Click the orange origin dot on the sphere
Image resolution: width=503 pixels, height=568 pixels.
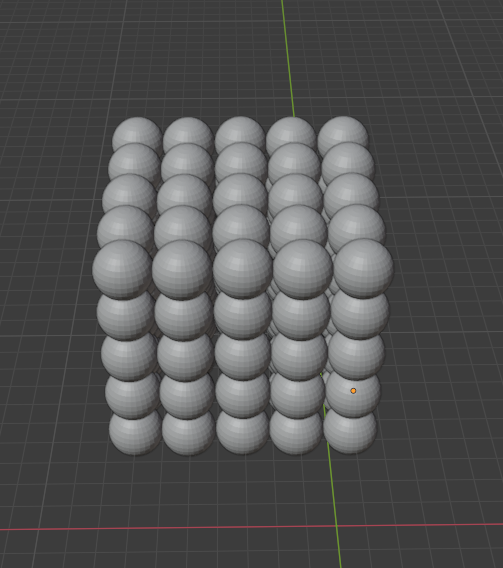click(x=353, y=390)
